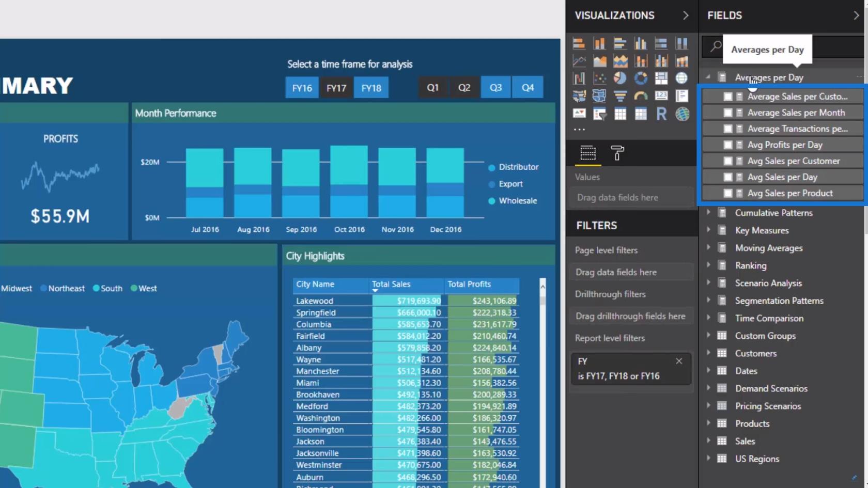The height and width of the screenshot is (488, 868).
Task: Select the scatter chart visual
Action: click(600, 78)
